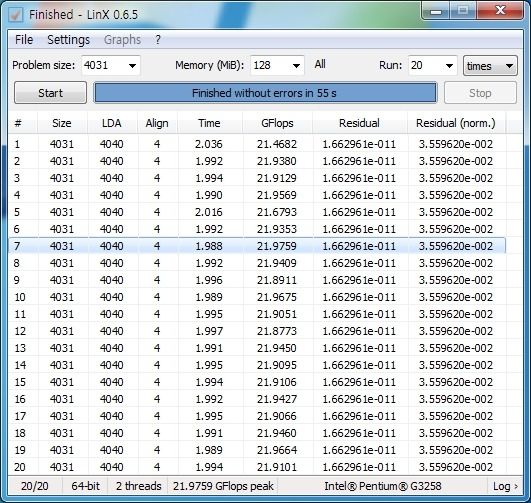The height and width of the screenshot is (503, 531).
Task: Open the Log panel expander
Action: click(505, 486)
